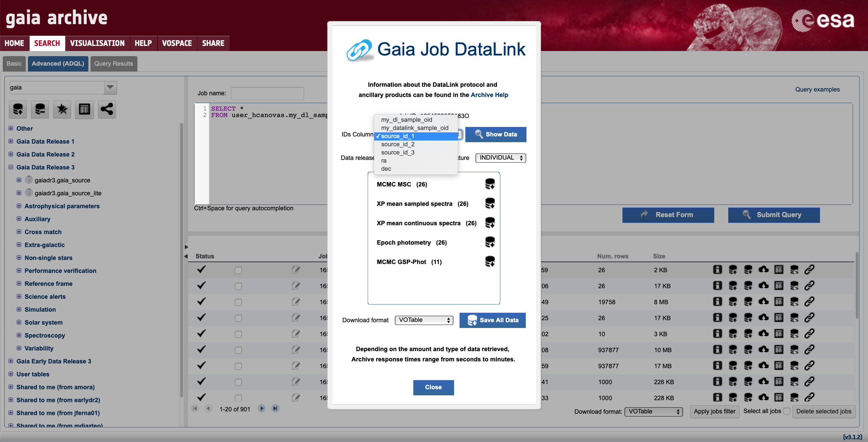Image resolution: width=868 pixels, height=442 pixels.
Task: Close the Gaia Job DataLink dialog
Action: 433,387
